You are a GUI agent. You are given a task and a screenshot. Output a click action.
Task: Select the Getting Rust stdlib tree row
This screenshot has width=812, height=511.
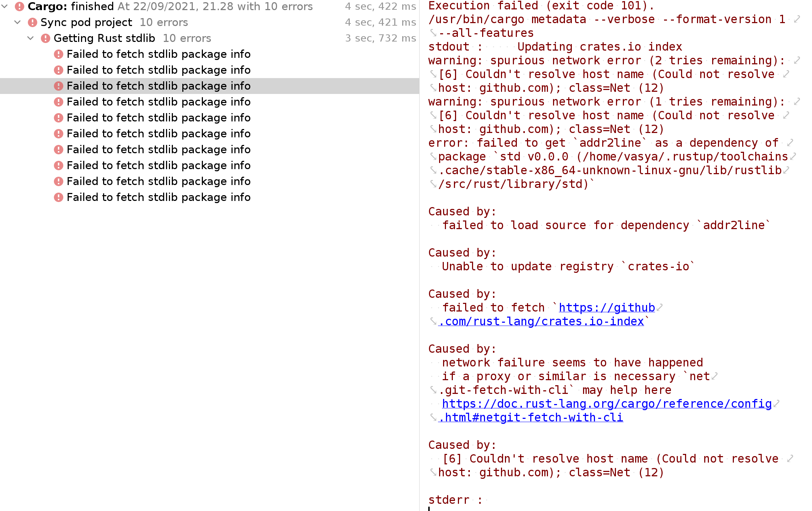[104, 38]
